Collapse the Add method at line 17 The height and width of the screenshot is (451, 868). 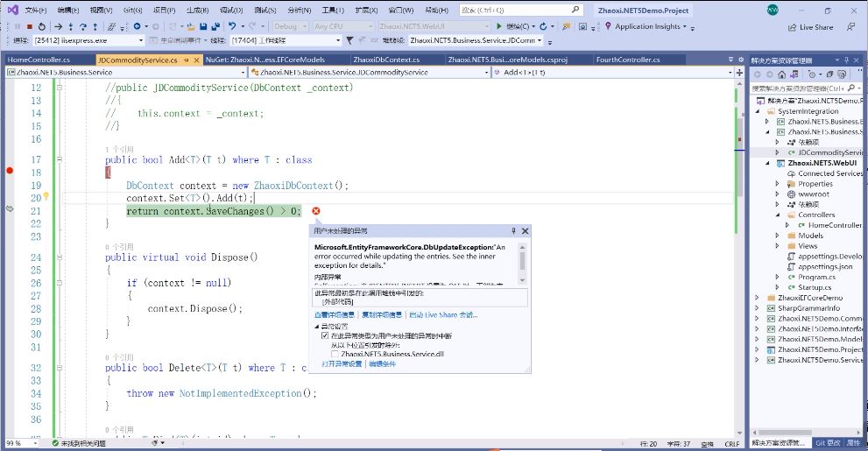coord(60,159)
